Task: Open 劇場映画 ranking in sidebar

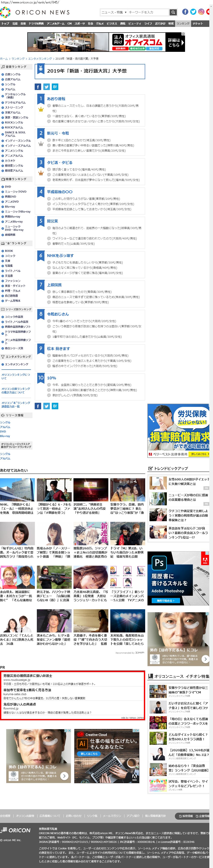Action: pos(10,235)
